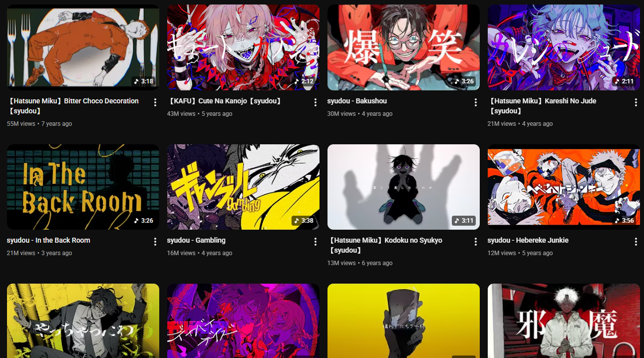Open action menu for Kodoku no Syukyo
644x358 pixels.
pos(476,242)
